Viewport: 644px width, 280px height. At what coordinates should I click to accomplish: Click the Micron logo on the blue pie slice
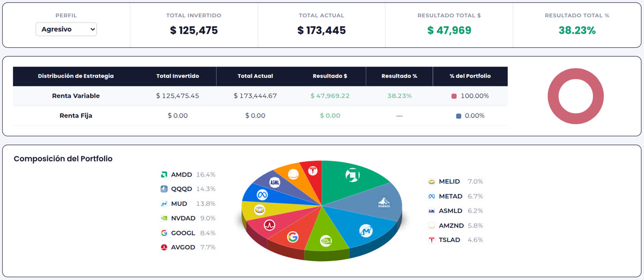click(365, 230)
